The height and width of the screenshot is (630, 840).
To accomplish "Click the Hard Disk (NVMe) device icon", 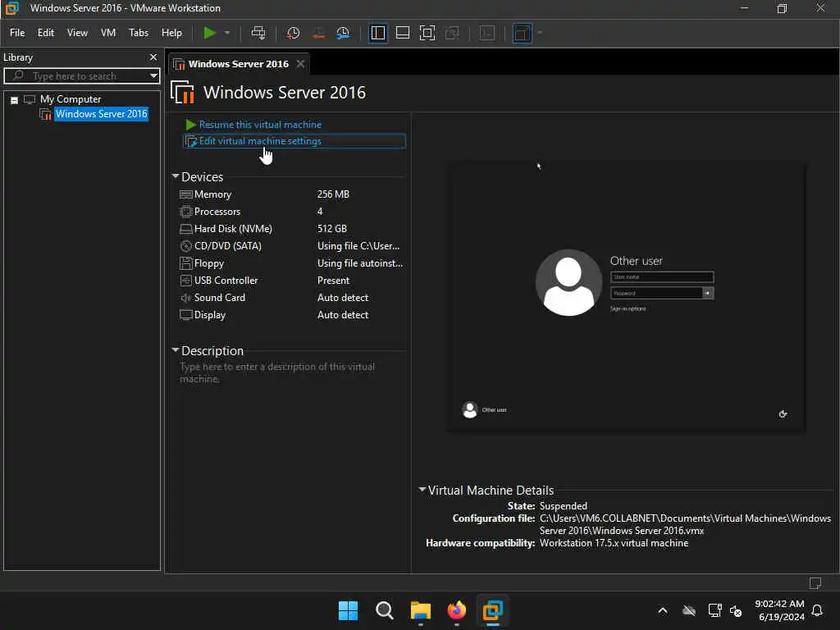I will [x=186, y=229].
